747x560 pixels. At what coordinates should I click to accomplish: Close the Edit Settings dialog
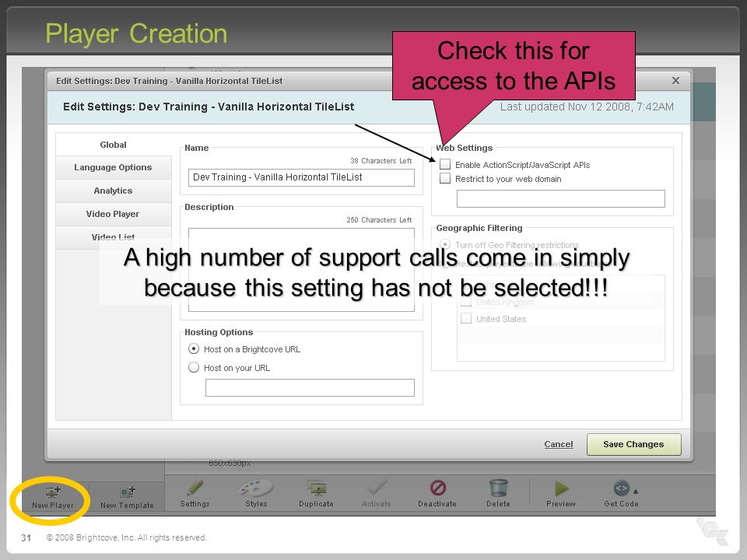675,80
